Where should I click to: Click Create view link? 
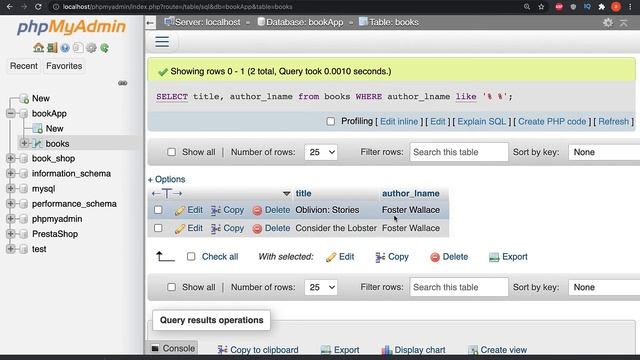[x=498, y=350]
